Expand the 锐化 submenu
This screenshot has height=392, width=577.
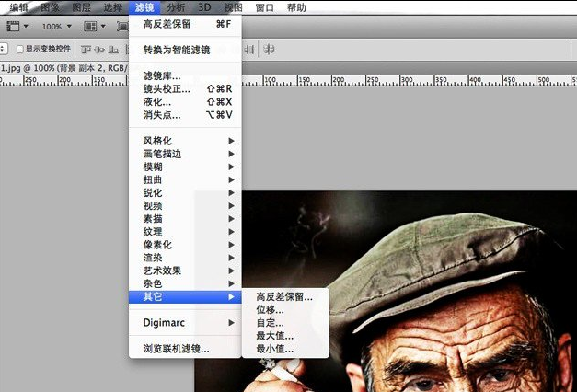pyautogui.click(x=185, y=193)
